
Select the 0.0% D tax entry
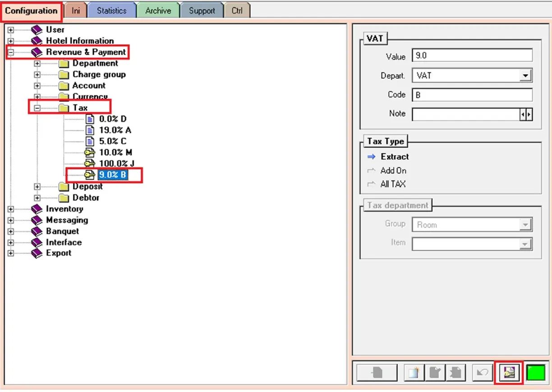(113, 119)
